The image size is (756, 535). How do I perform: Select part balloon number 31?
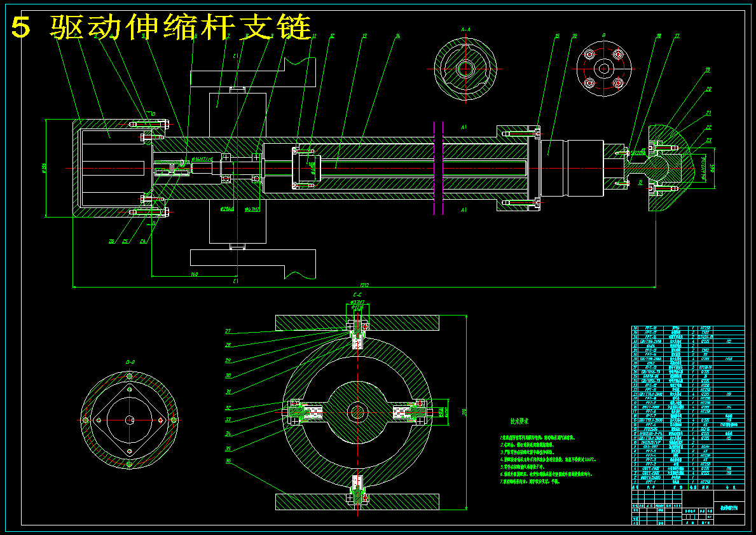[x=228, y=392]
